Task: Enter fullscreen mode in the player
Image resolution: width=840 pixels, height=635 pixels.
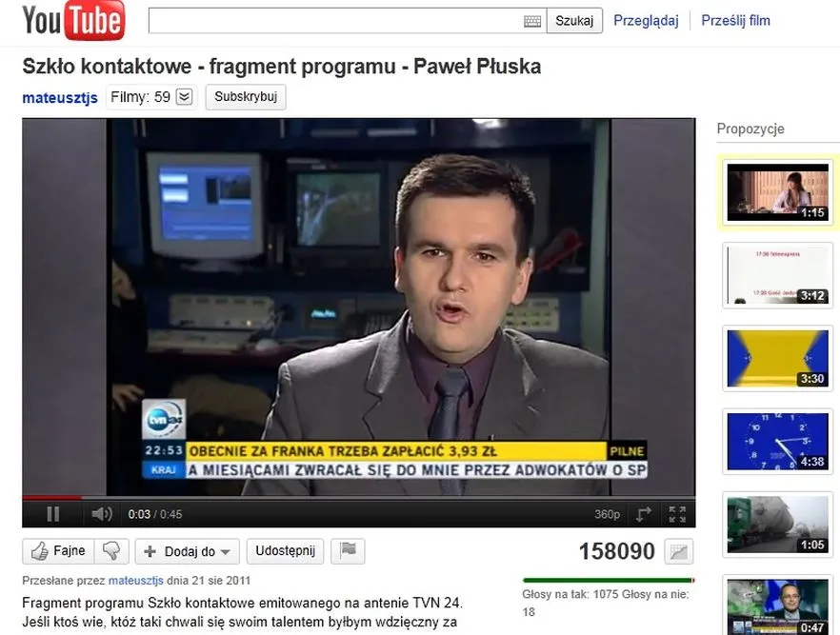Action: pos(677,514)
